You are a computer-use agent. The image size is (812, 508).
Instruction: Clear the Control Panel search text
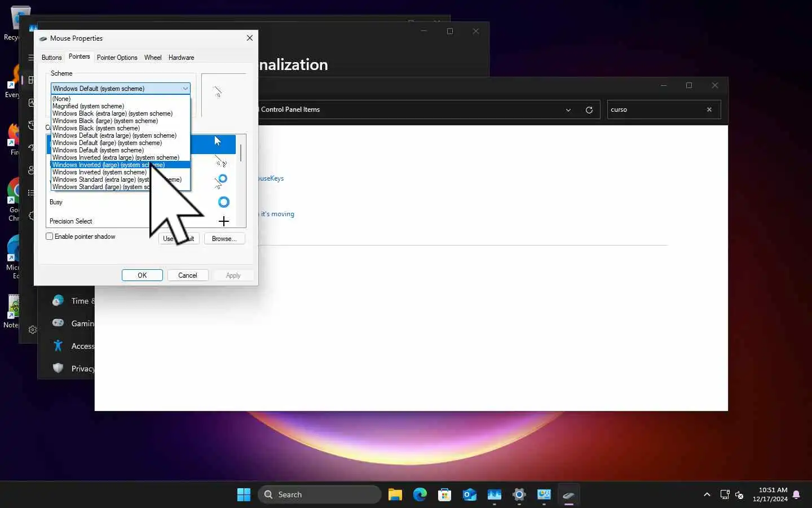point(709,110)
